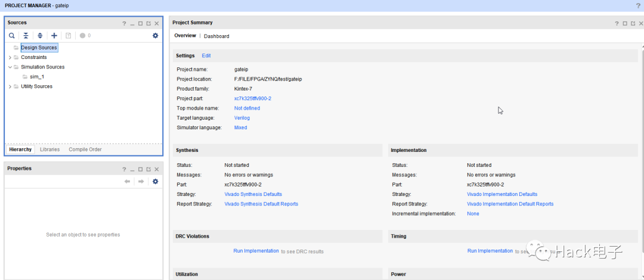
Task: Open Vivado Implementation Default Reports link
Action: (x=510, y=204)
